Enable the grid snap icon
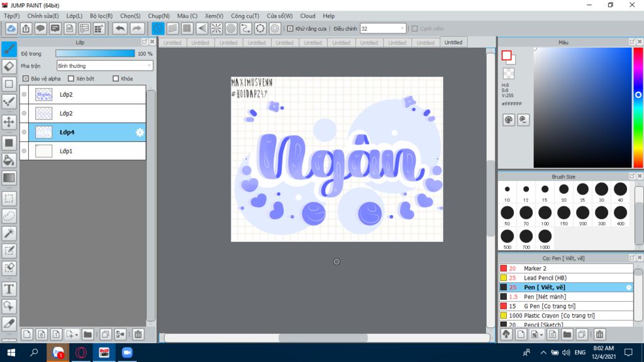 click(187, 28)
